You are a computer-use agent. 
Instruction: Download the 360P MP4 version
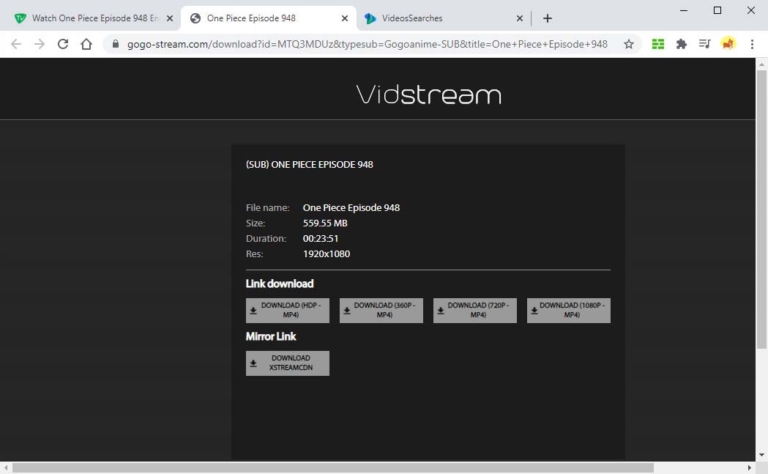(x=381, y=310)
